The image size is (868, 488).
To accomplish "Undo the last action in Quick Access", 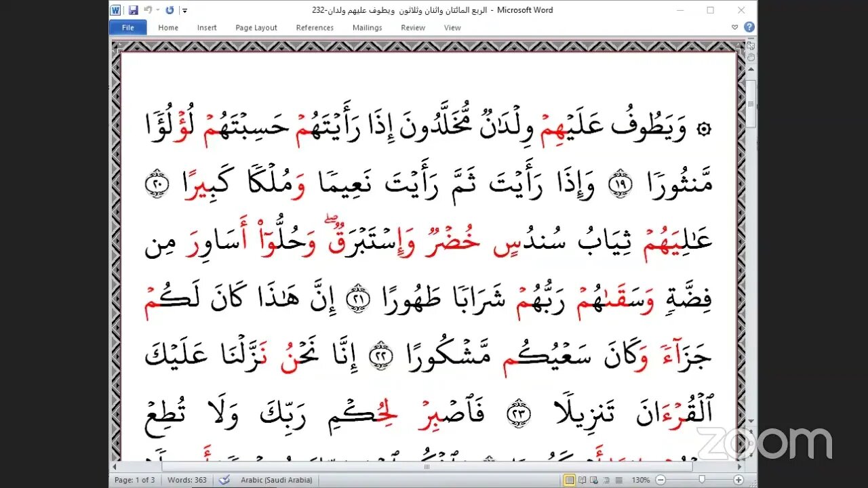I will point(147,10).
